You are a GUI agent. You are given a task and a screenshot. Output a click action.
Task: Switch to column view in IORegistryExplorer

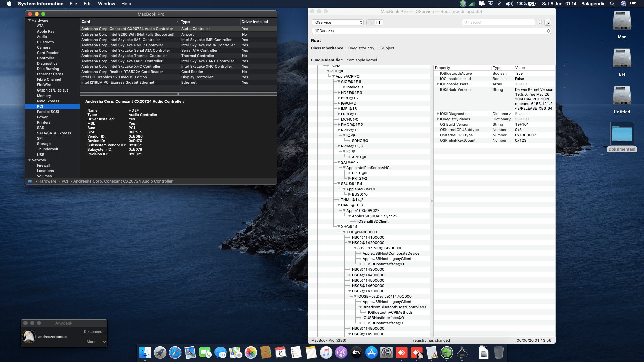coord(379,22)
